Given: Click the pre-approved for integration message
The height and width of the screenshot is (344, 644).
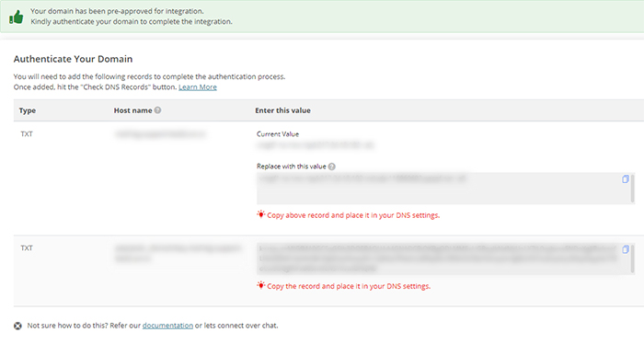Looking at the screenshot, I should coord(117,11).
